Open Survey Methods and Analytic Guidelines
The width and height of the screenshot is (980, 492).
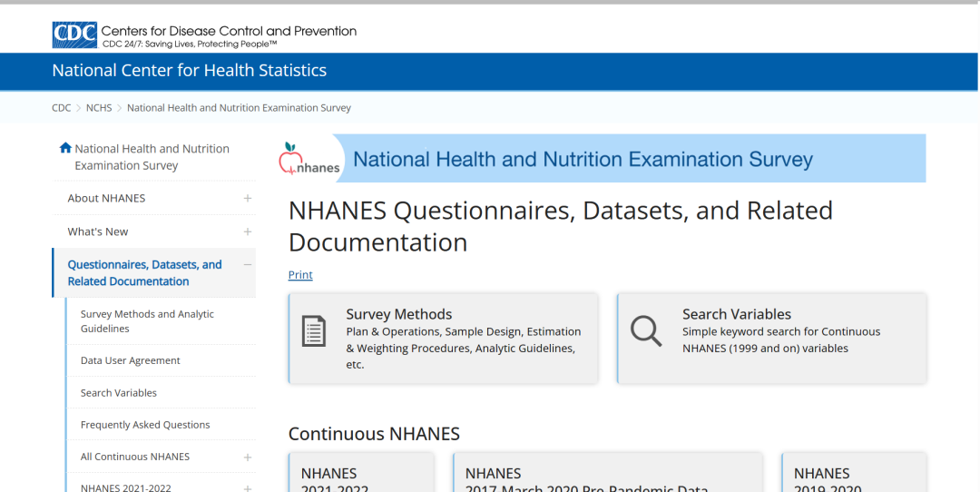click(x=147, y=321)
